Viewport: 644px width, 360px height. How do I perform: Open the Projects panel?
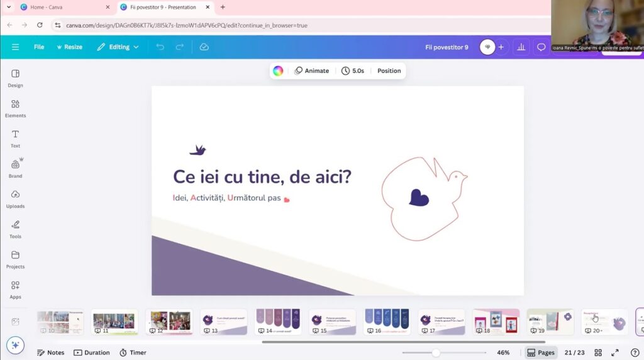(x=15, y=259)
